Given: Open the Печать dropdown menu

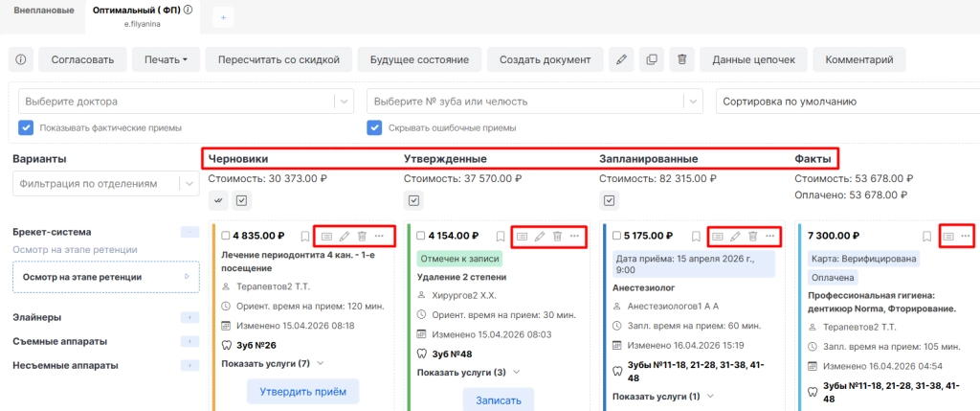Looking at the screenshot, I should pos(166,60).
